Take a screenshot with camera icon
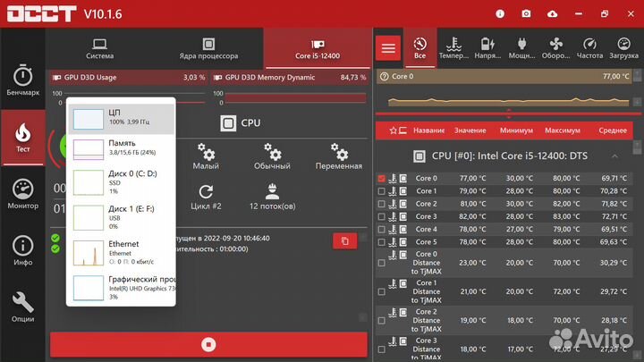This screenshot has height=362, width=644. (526, 14)
